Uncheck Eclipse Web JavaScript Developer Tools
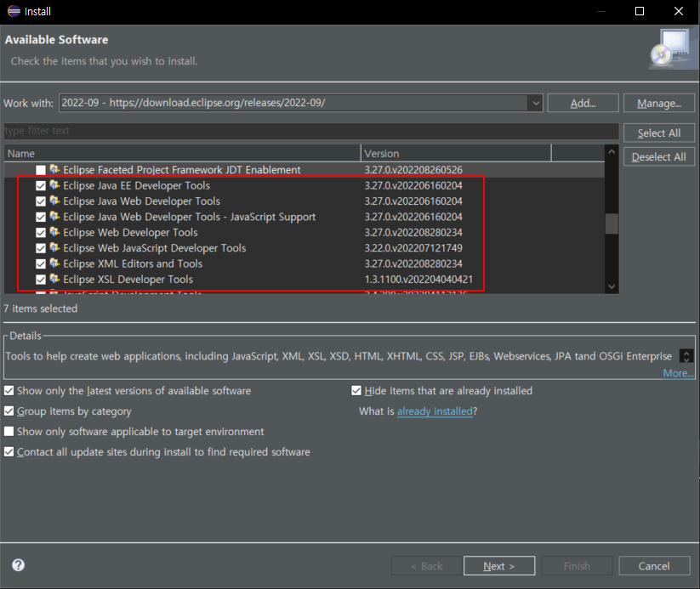This screenshot has width=700, height=589. click(41, 248)
